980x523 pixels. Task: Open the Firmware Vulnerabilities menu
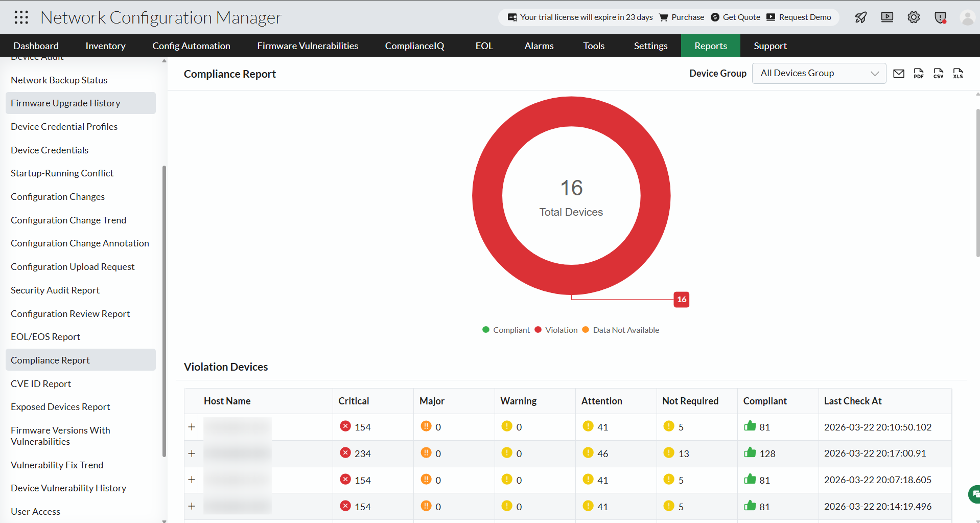click(307, 46)
